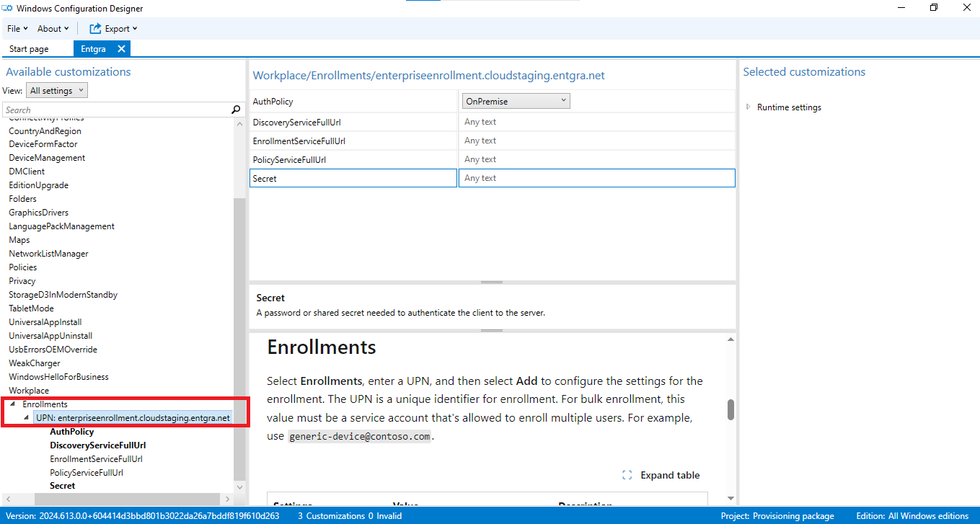Click help pane scroll up arrow
This screenshot has height=524, width=980.
click(730, 339)
